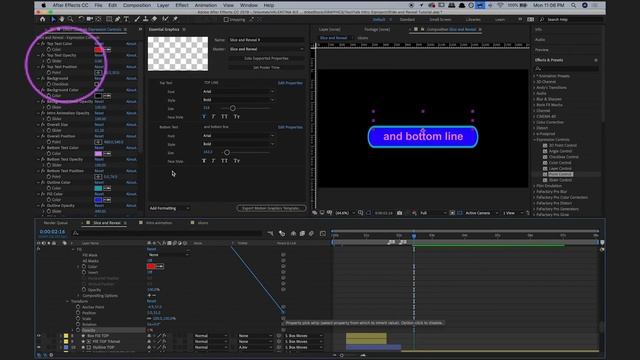The height and width of the screenshot is (360, 640).
Task: Open Spotlight search in macOS menu bar
Action: click(x=573, y=5)
